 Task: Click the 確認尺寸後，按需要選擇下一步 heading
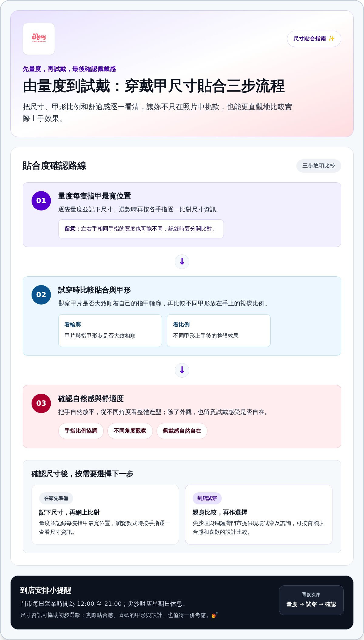click(83, 474)
